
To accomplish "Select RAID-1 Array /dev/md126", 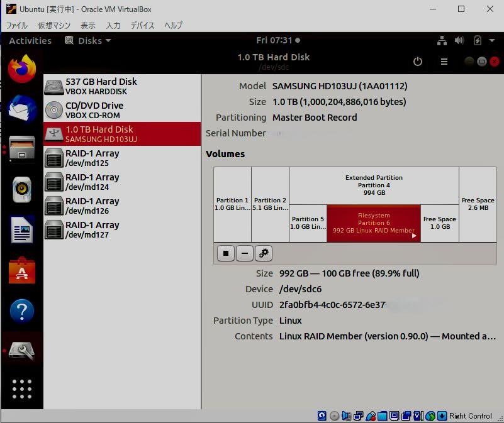I will [122, 206].
